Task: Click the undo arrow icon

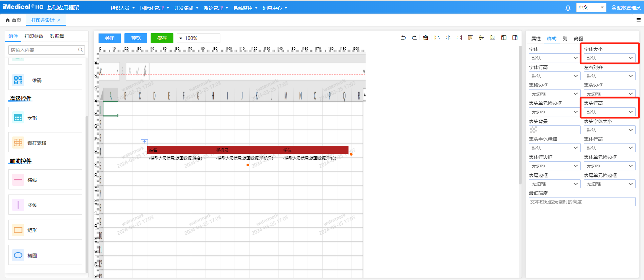Action: pyautogui.click(x=403, y=38)
